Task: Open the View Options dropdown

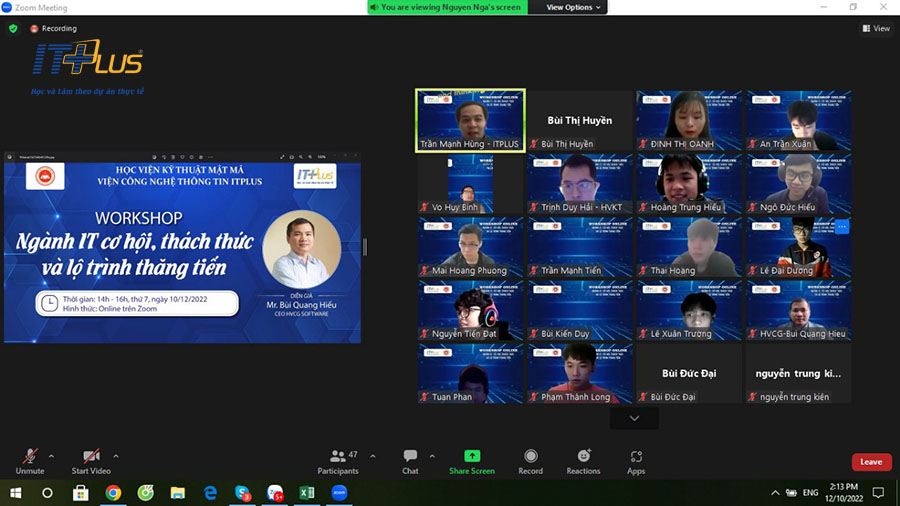Action: pos(575,7)
